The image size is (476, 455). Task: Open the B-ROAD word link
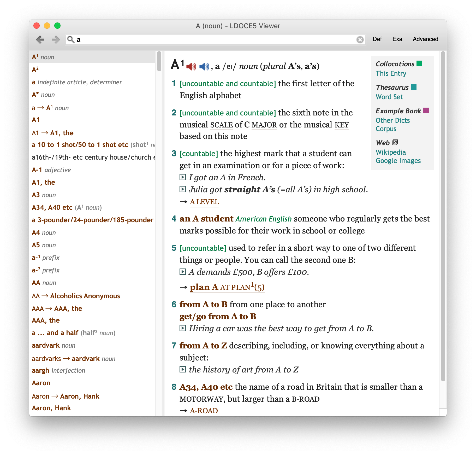click(305, 399)
